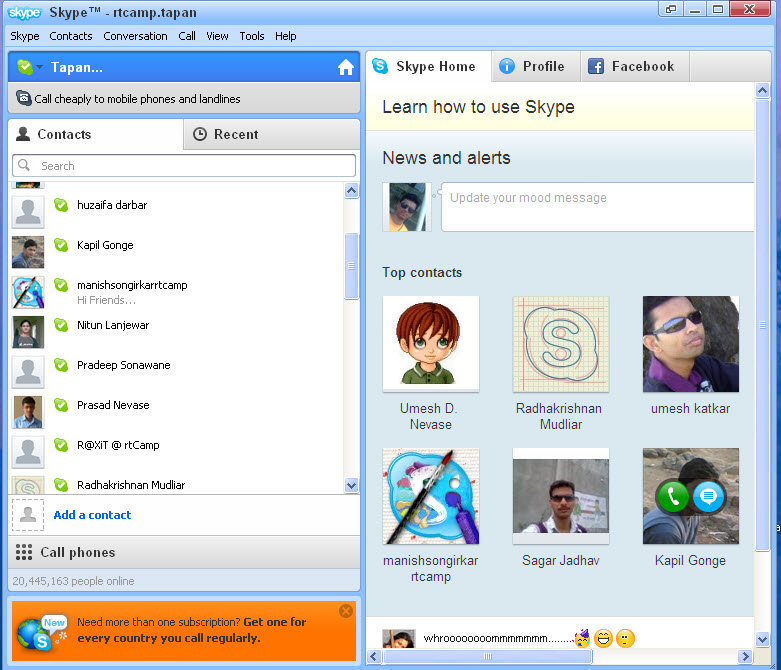781x670 pixels.
Task: Open the Tools menu
Action: 252,36
